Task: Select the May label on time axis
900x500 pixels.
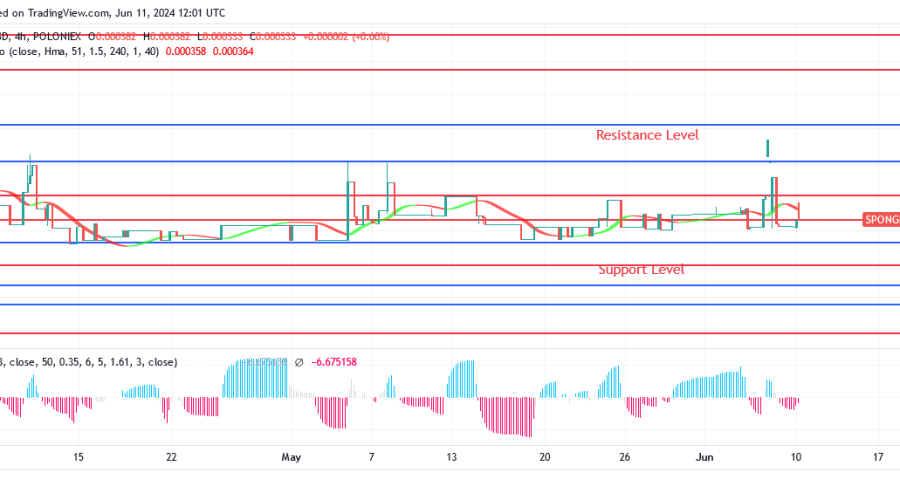Action: [291, 457]
